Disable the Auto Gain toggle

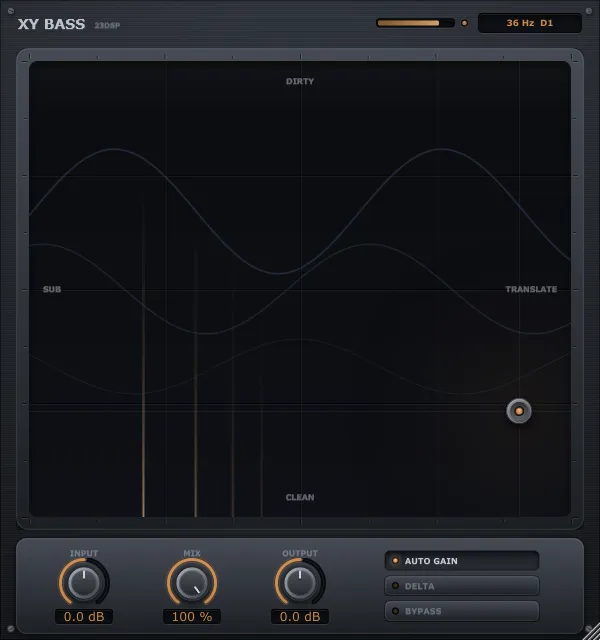(x=462, y=561)
